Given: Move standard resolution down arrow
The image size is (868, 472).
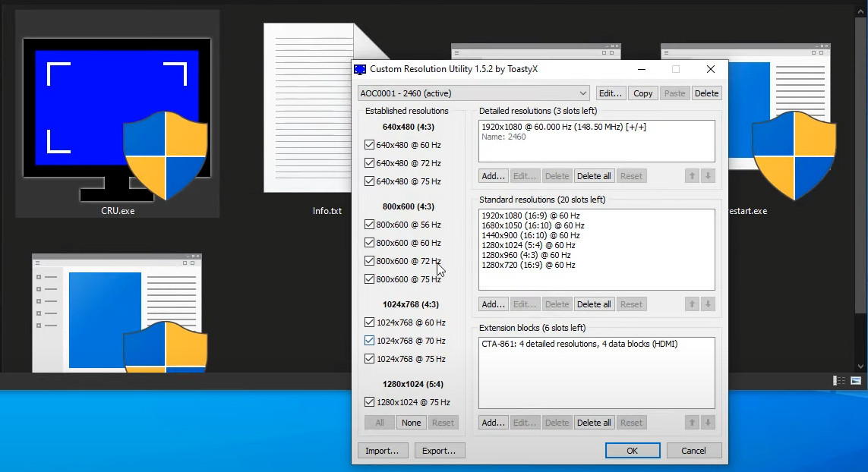Looking at the screenshot, I should click(708, 304).
